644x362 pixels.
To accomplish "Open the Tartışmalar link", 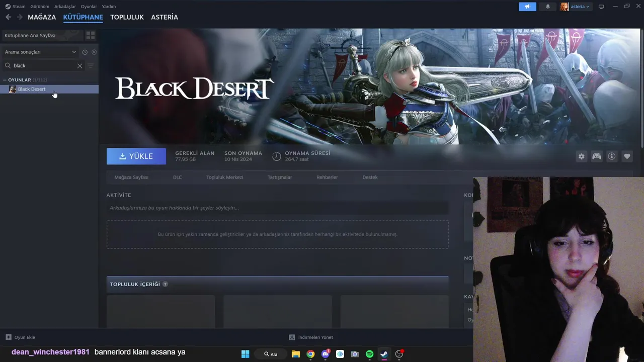I will [280, 177].
